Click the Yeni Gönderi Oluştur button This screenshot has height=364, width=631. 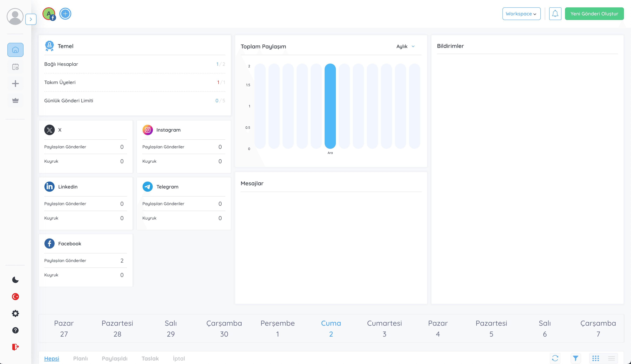pos(594,14)
